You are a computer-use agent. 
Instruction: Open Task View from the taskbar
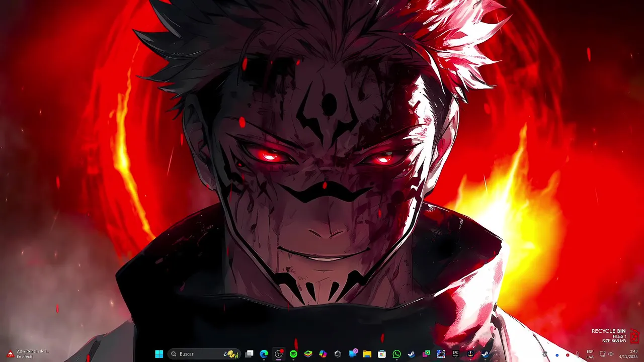click(249, 354)
